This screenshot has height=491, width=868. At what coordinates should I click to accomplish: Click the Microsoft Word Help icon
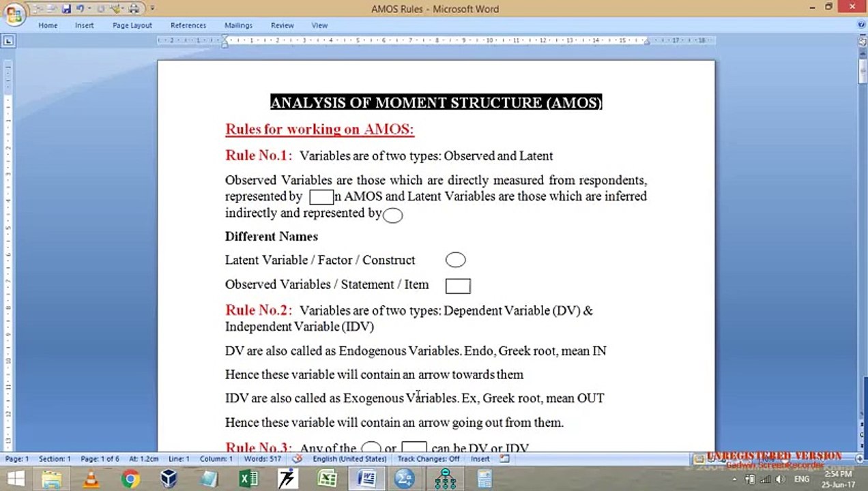tap(860, 25)
